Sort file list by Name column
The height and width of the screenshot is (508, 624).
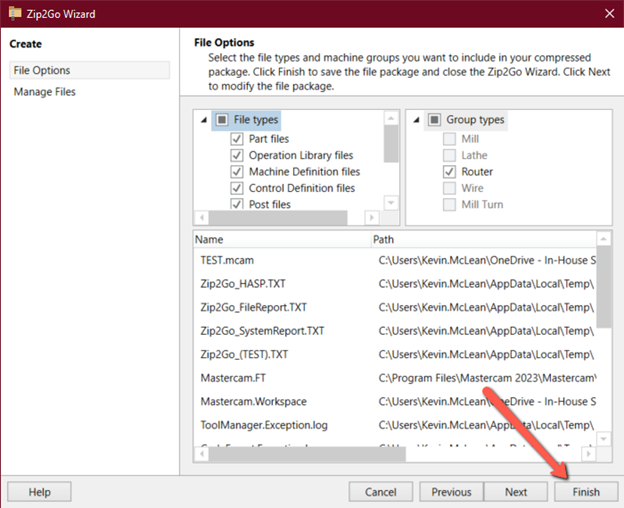(x=282, y=239)
